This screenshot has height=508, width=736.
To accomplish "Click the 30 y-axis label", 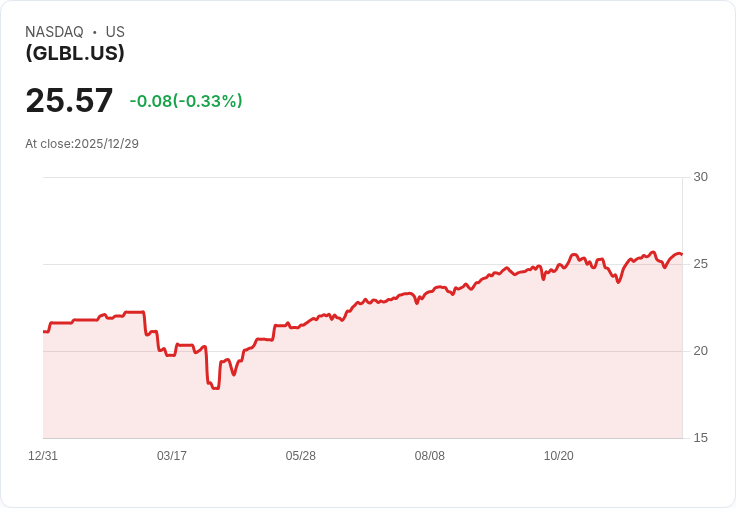I will click(700, 177).
